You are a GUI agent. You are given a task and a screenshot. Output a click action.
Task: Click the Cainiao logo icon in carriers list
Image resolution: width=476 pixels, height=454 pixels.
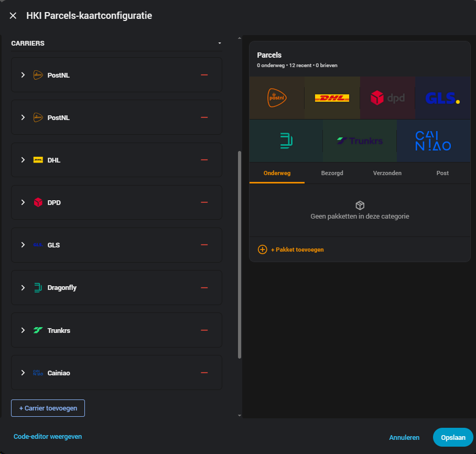pyautogui.click(x=38, y=373)
